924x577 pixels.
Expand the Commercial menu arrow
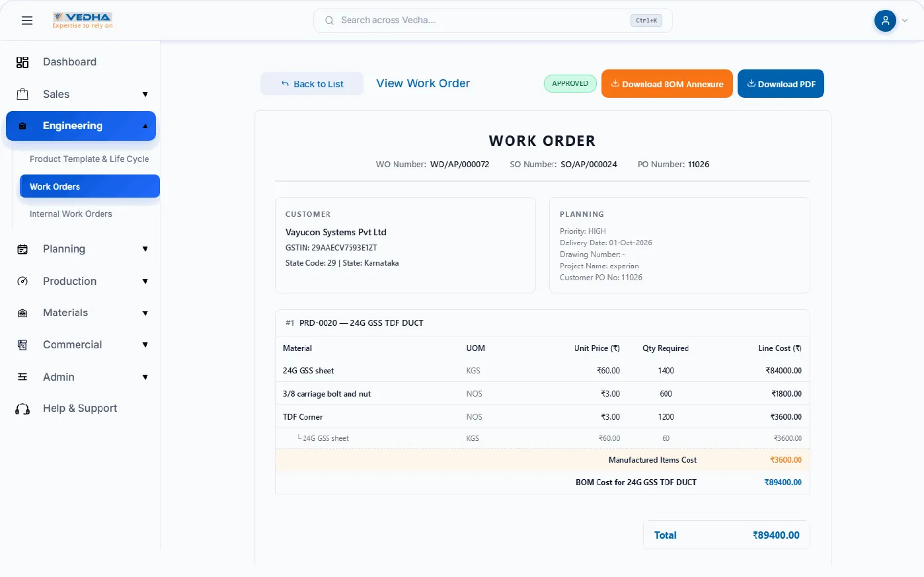(145, 345)
